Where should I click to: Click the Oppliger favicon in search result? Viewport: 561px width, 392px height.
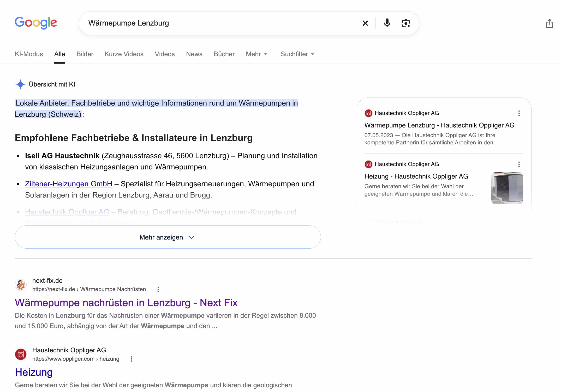(21, 354)
